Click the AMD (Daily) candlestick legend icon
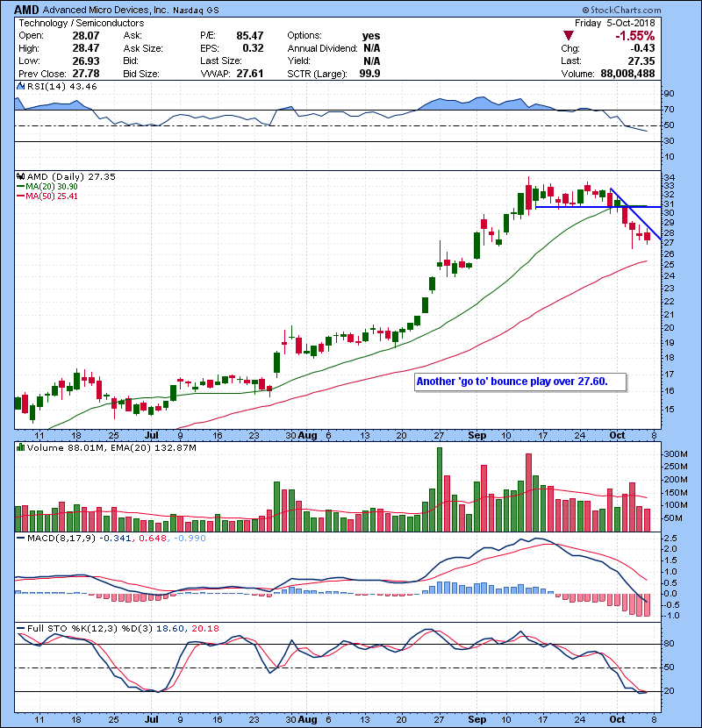This screenshot has height=728, width=702. click(x=20, y=176)
